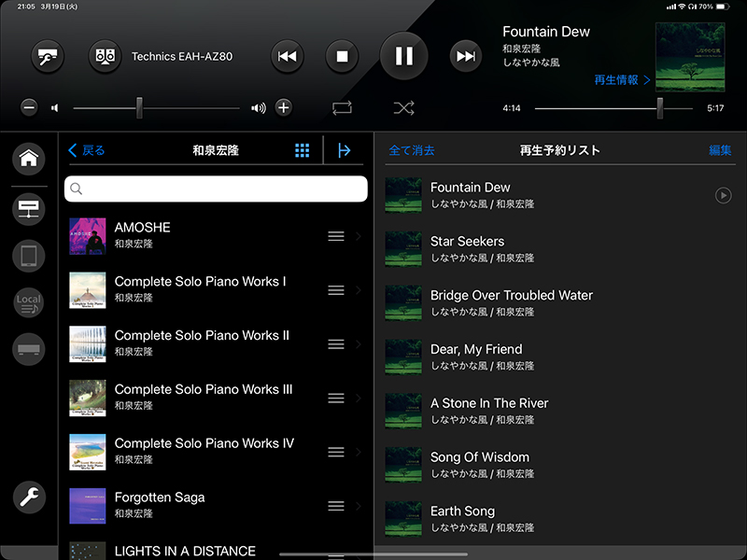Expand Complete Solo Piano Works III chevron
The width and height of the screenshot is (747, 560).
(359, 399)
